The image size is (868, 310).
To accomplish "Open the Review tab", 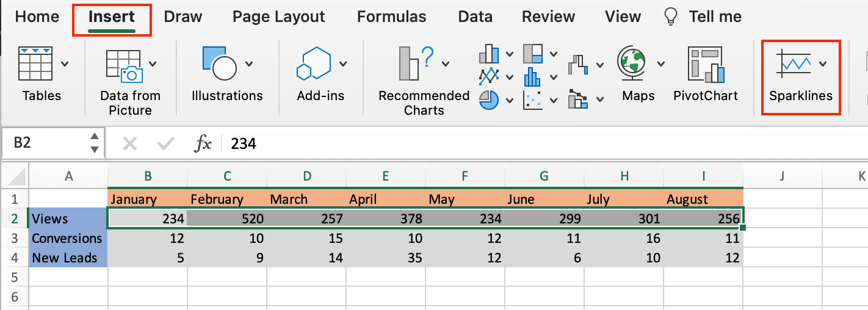I will [x=549, y=17].
